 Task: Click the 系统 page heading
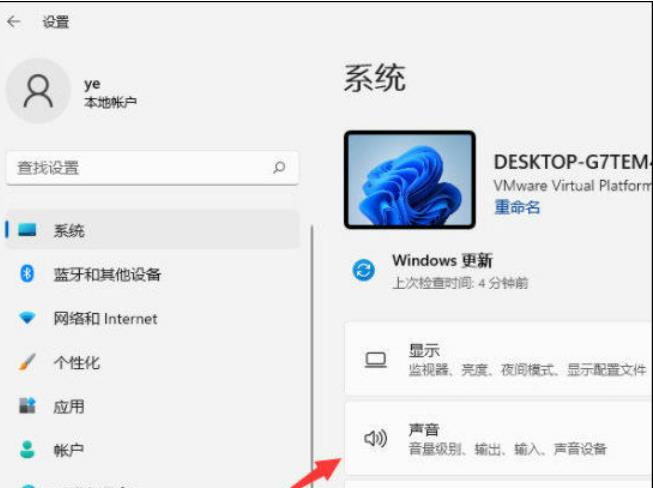click(374, 78)
